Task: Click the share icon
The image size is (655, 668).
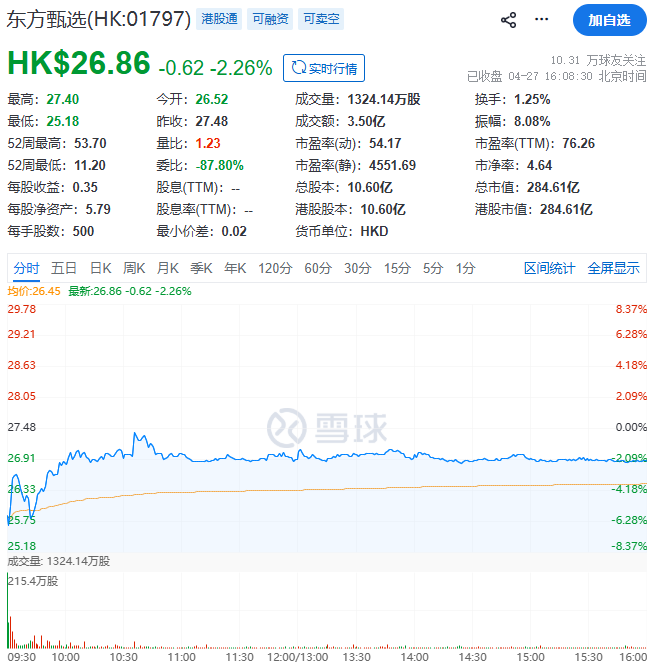Action: click(508, 20)
